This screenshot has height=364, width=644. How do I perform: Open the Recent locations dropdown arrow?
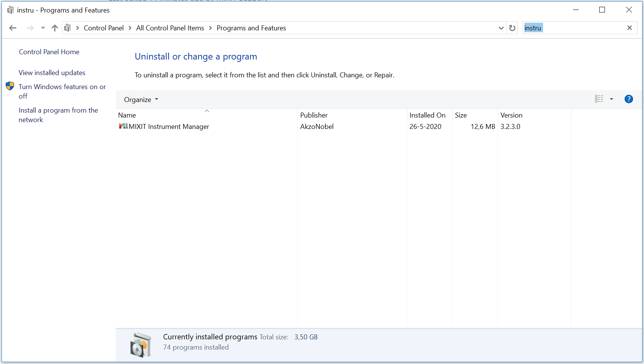tap(43, 28)
